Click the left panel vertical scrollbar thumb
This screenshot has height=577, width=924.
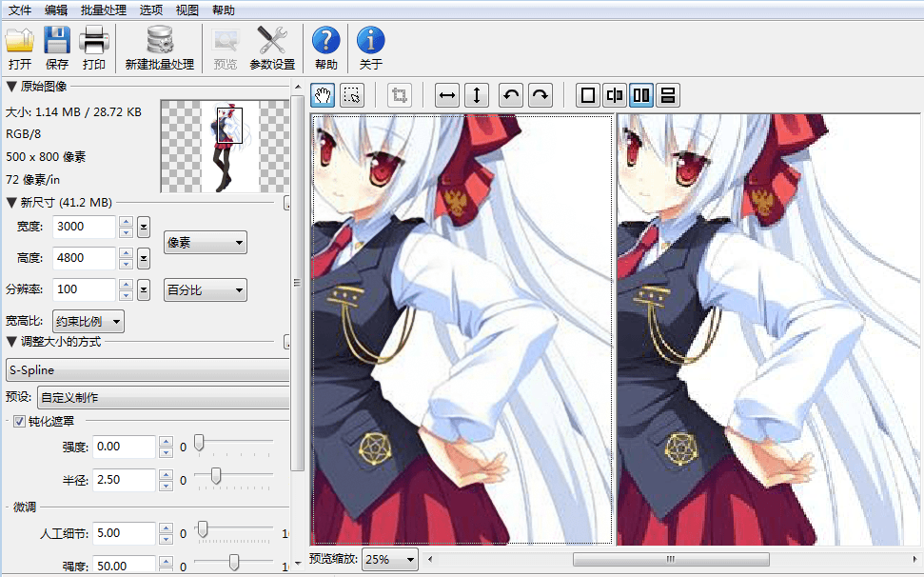tap(297, 282)
